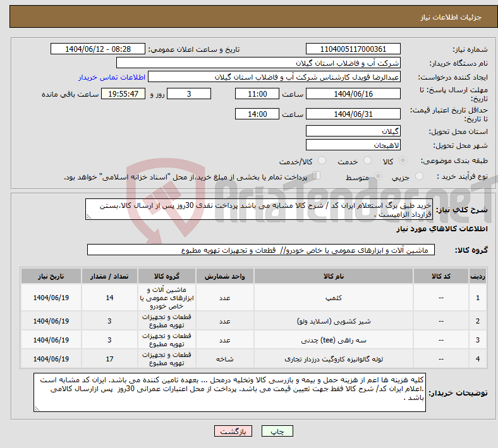This screenshot has height=448, width=498.
Task: Toggle the treasury documents payment checkbox
Action: click(317, 177)
